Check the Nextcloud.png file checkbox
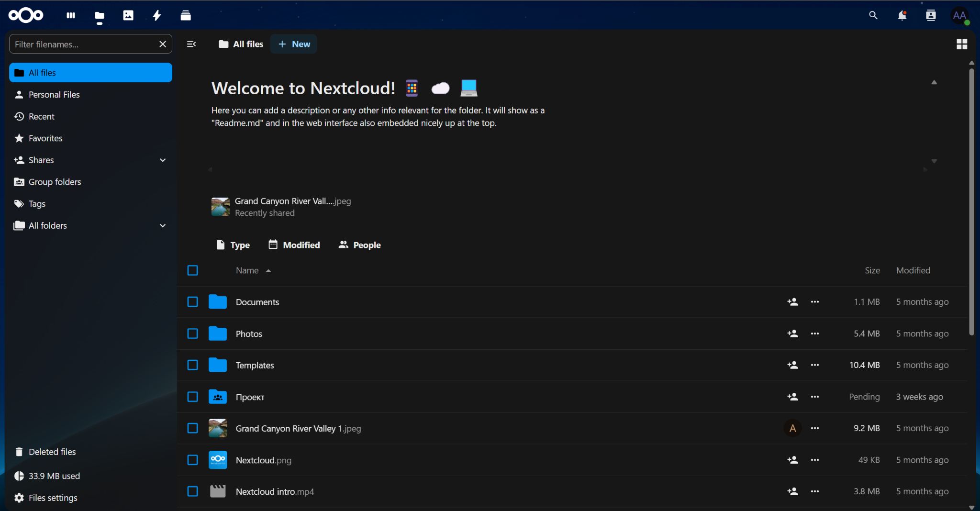 192,460
